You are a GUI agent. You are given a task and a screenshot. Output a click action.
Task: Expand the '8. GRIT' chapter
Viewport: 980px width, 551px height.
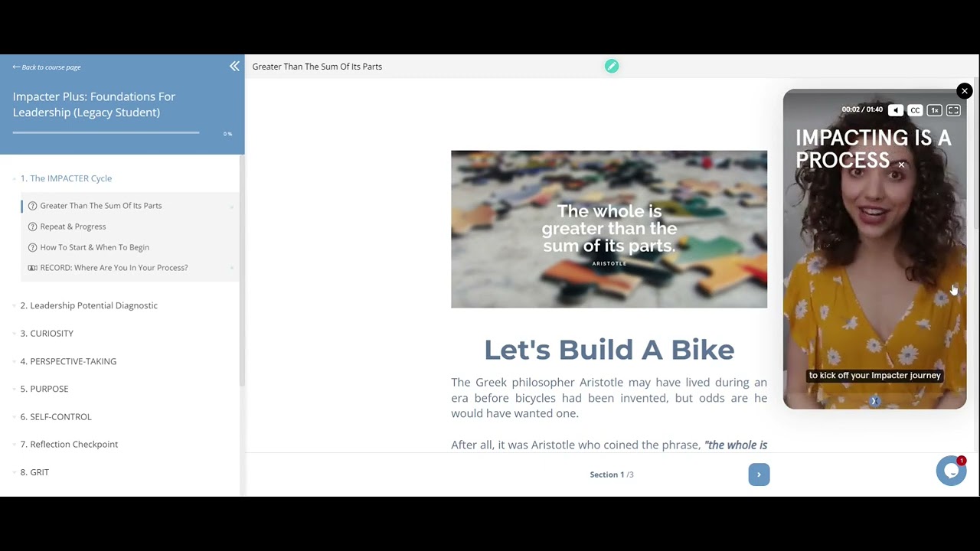pyautogui.click(x=34, y=472)
